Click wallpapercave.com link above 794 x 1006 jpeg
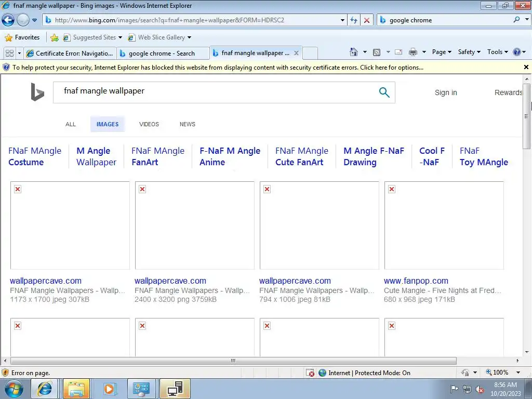 (x=295, y=281)
